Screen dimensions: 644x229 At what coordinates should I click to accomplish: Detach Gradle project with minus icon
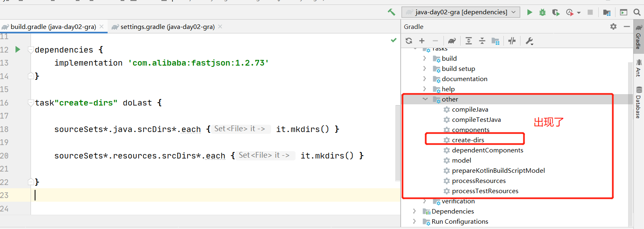pos(435,41)
